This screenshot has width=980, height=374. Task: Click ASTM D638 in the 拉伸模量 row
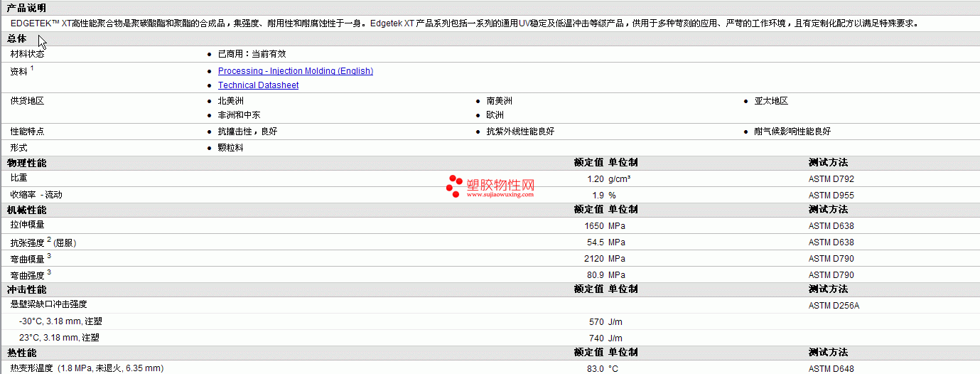coord(831,226)
